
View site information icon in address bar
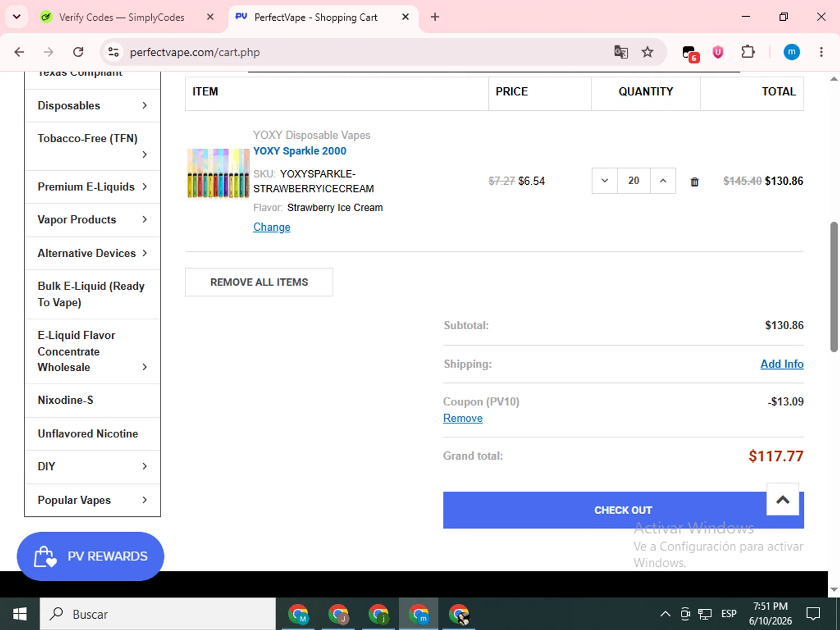click(113, 52)
